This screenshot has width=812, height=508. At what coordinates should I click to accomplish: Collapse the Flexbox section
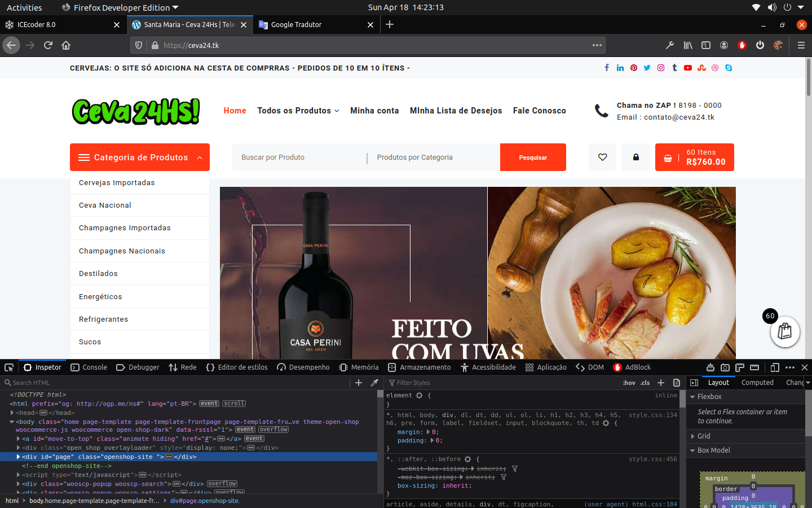[x=692, y=397]
